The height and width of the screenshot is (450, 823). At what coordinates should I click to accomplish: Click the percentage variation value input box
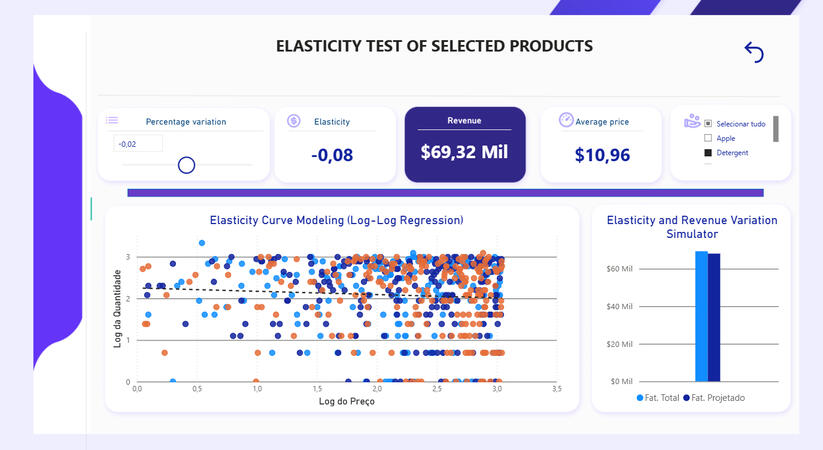[x=137, y=144]
